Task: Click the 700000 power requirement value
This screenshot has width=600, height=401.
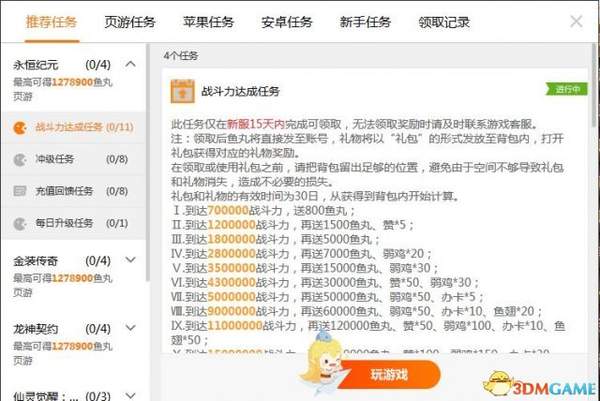Action: [228, 210]
